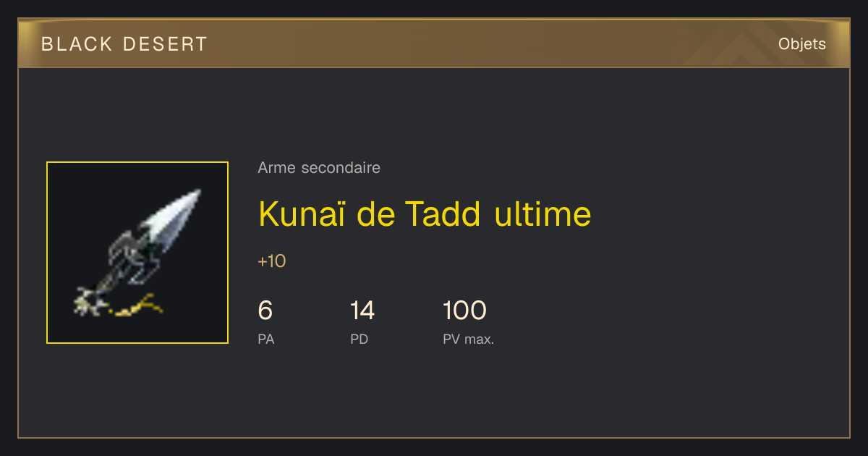
Task: Select the PD value 14
Action: tap(362, 311)
